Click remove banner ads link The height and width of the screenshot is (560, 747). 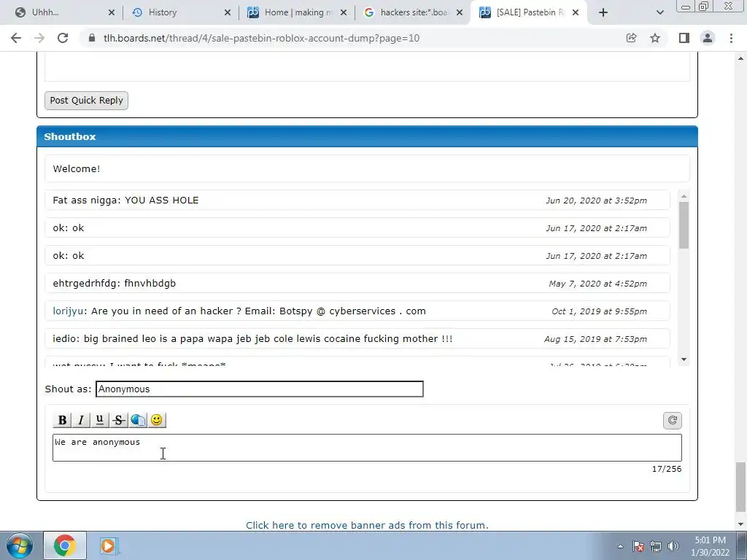tap(367, 525)
